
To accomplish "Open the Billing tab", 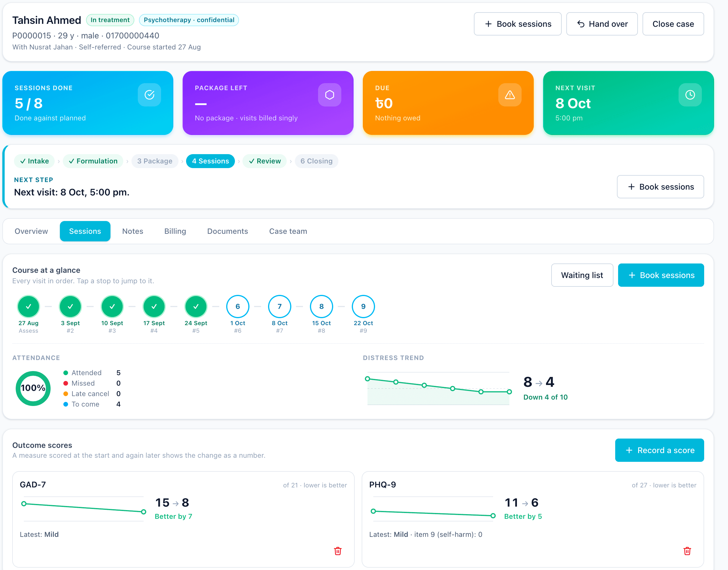I will pyautogui.click(x=175, y=231).
